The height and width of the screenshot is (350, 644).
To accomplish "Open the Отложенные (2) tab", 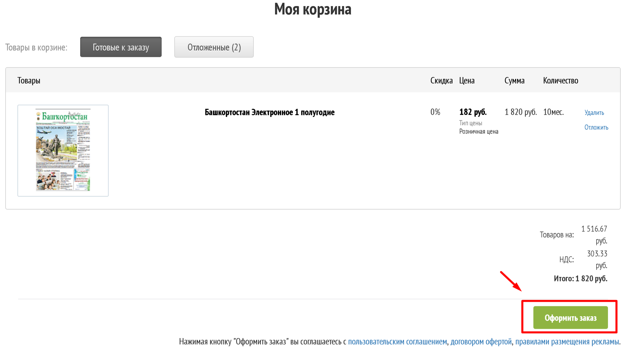I will (214, 47).
